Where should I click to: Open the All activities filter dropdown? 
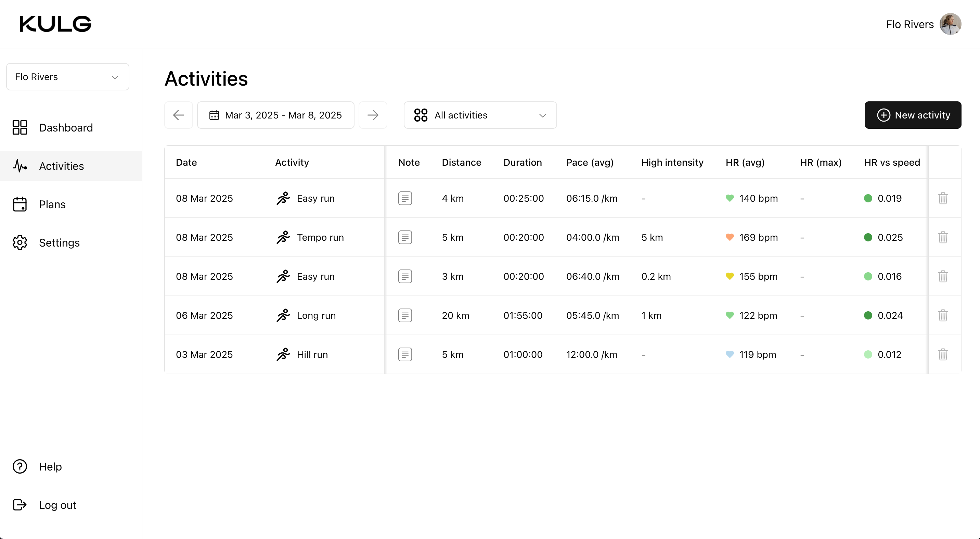[x=480, y=115]
